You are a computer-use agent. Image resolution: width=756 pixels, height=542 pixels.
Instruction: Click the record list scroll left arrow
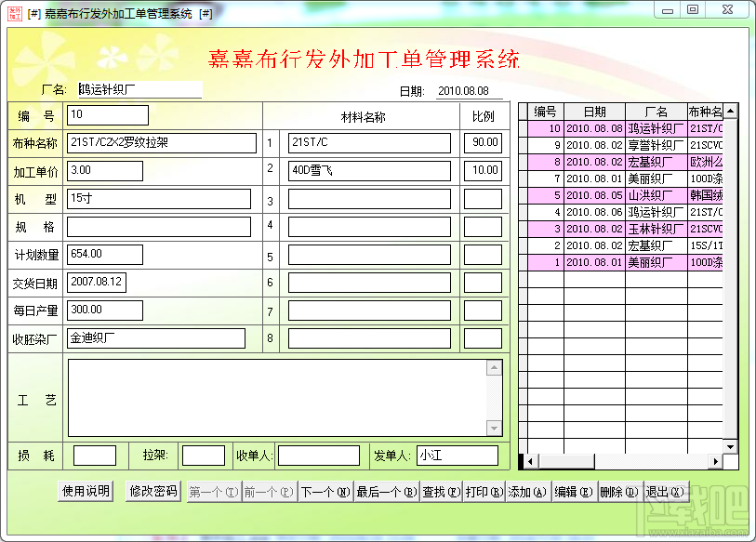pyautogui.click(x=530, y=461)
